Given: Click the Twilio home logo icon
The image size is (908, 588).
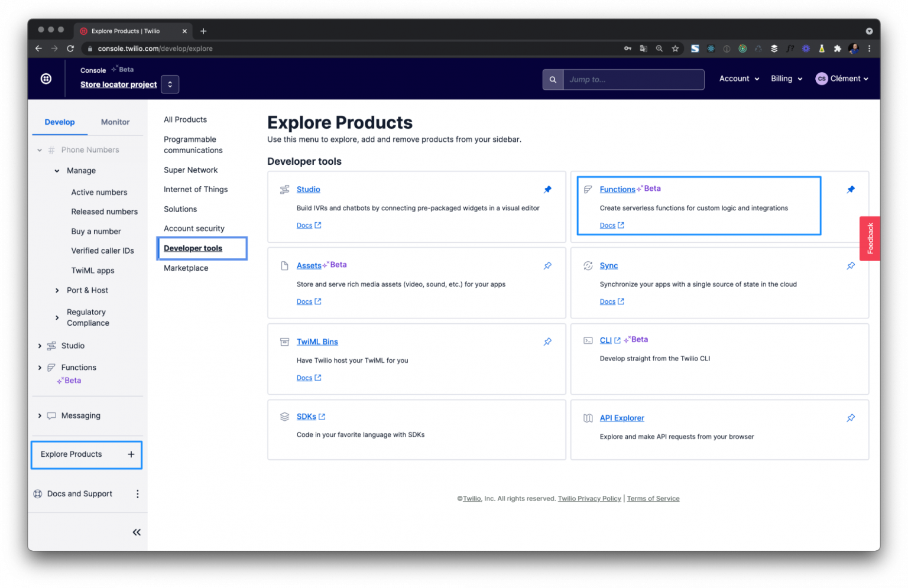Looking at the screenshot, I should 46,79.
